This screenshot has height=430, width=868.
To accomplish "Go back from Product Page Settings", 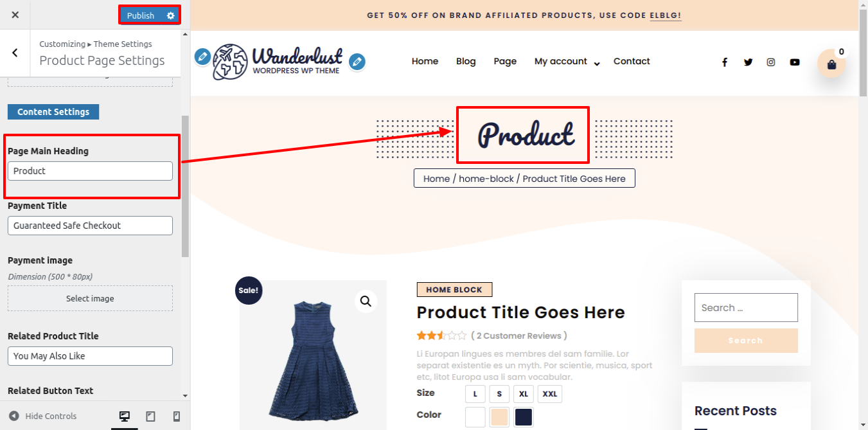I will pyautogui.click(x=15, y=53).
